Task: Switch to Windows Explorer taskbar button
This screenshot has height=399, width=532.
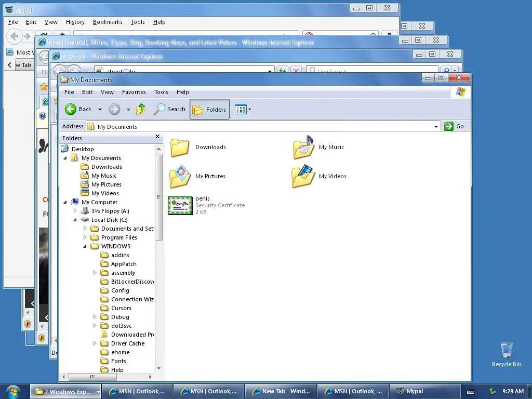Action: coord(65,392)
